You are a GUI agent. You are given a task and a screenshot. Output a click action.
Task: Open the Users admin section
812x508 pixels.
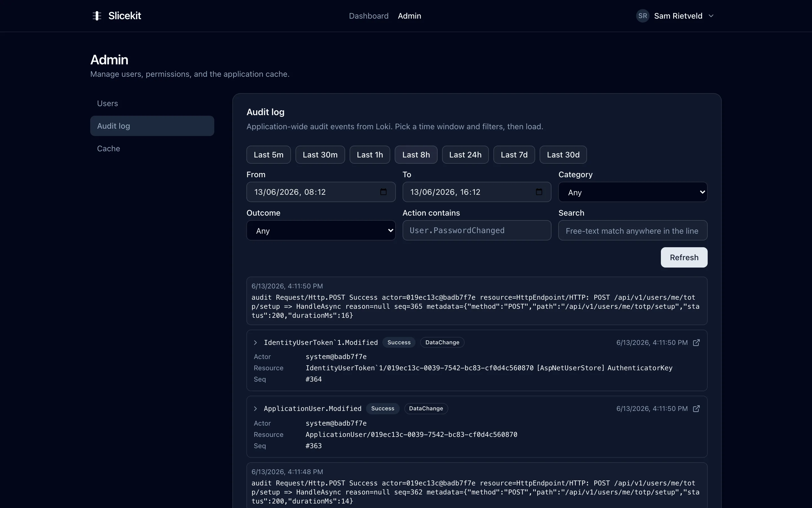click(x=152, y=104)
